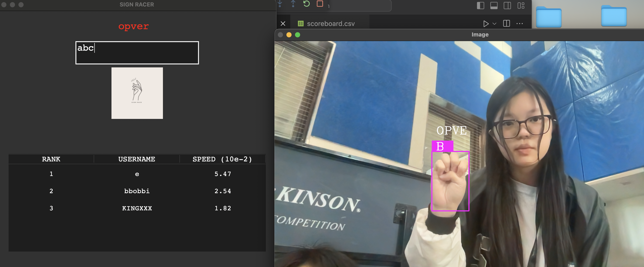
Task: Expand the run options dropdown chevron
Action: [x=494, y=24]
